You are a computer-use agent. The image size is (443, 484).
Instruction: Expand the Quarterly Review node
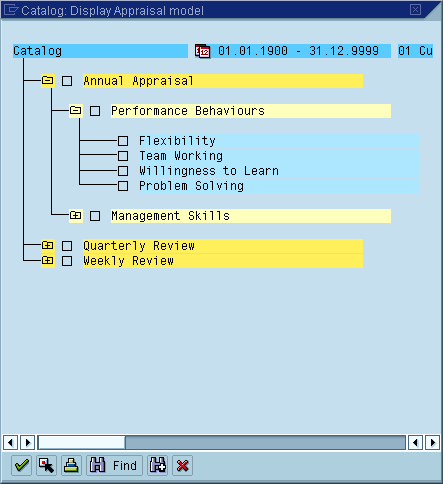pos(48,246)
